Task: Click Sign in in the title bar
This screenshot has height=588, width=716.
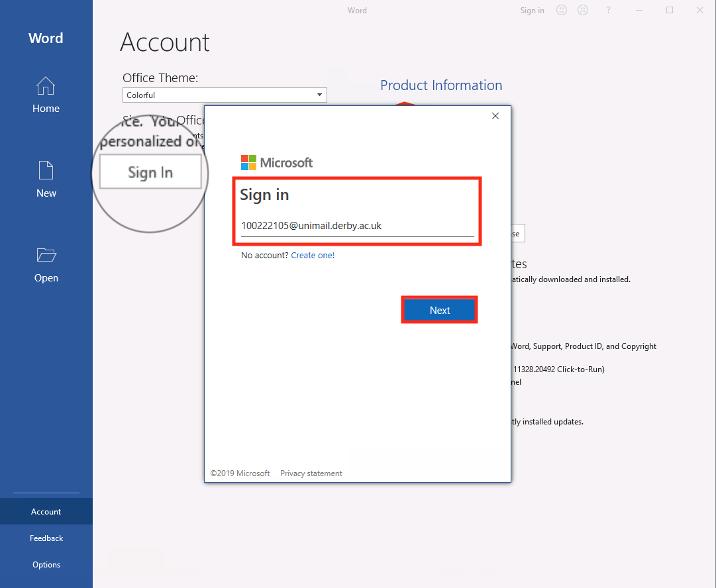Action: point(532,10)
